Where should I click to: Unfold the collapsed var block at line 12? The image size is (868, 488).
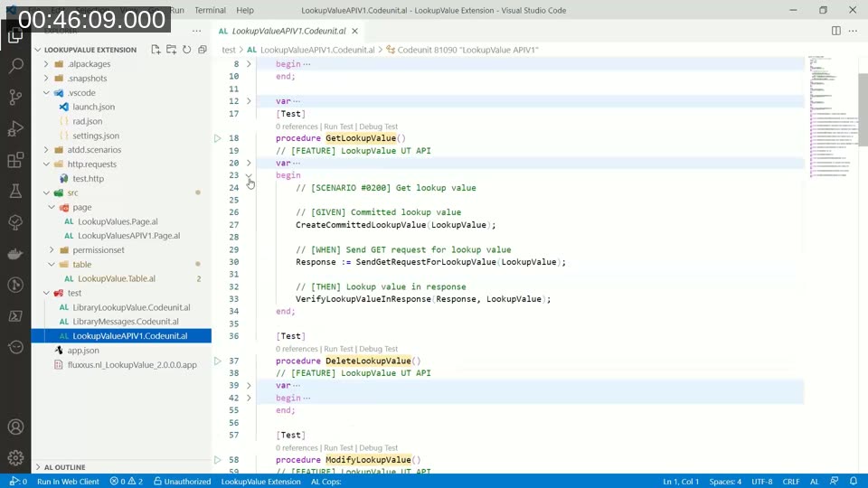[249, 101]
